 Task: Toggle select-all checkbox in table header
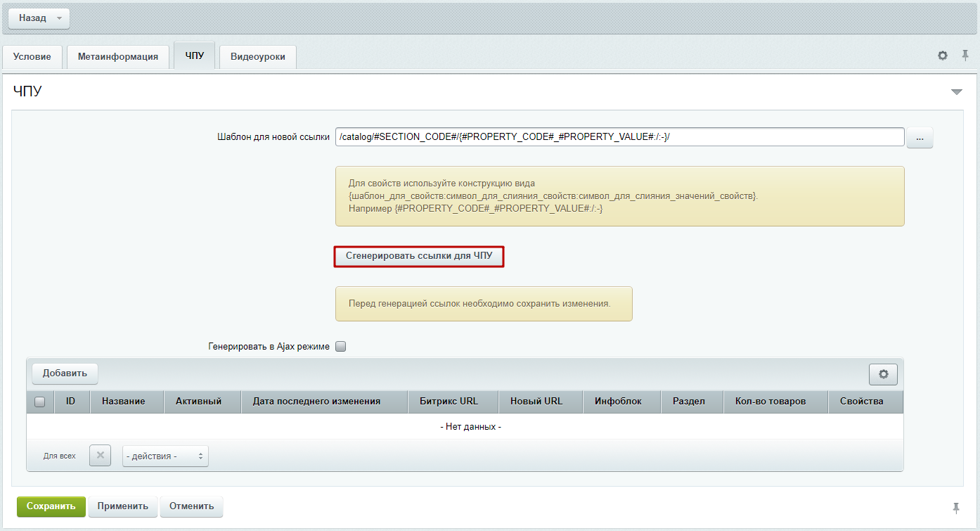[x=40, y=402]
